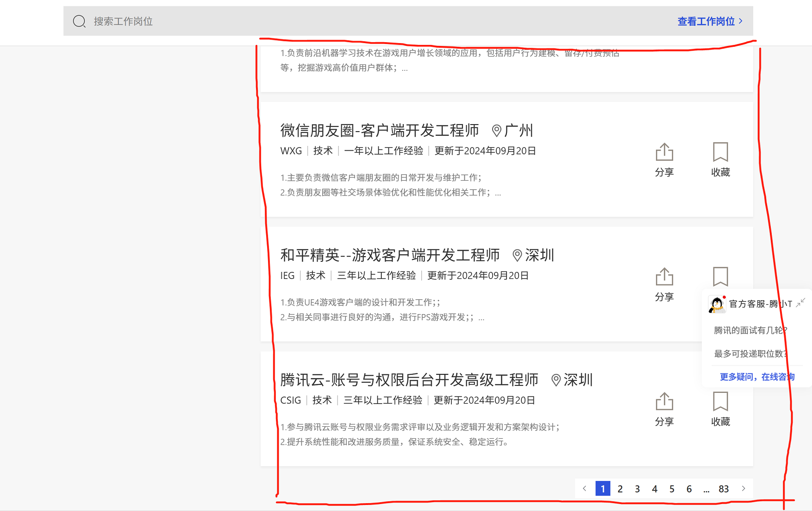Click the search magnifier icon
Screen dimensions: 812x511
(x=79, y=21)
